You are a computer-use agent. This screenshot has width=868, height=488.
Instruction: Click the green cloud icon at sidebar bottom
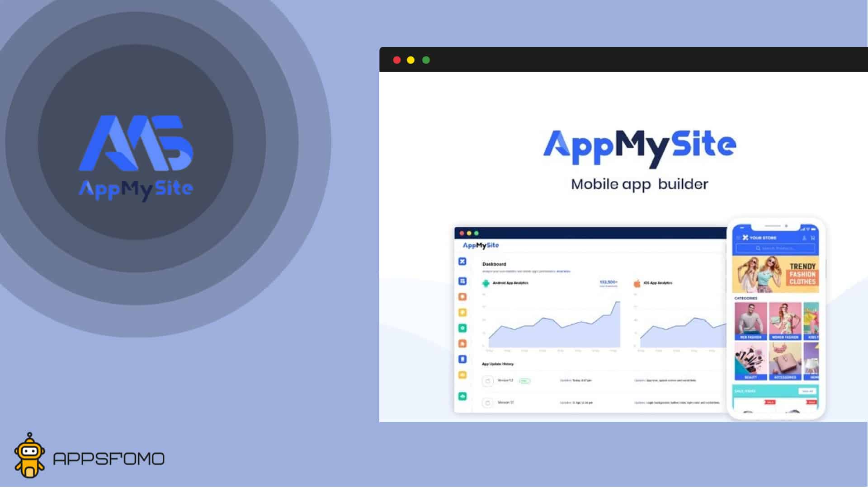[462, 396]
